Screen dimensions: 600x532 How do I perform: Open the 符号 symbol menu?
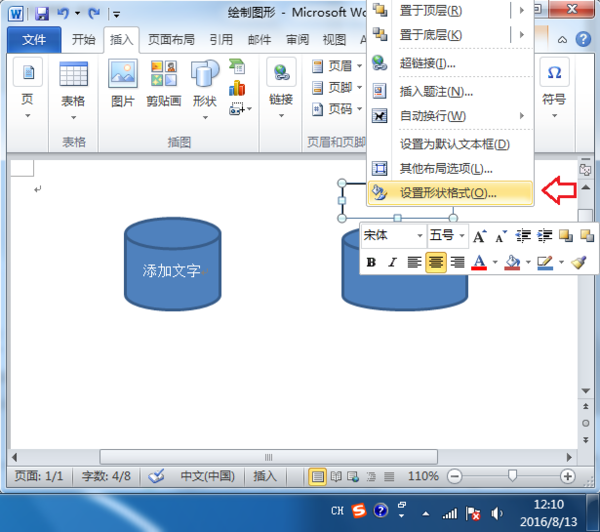(554, 88)
